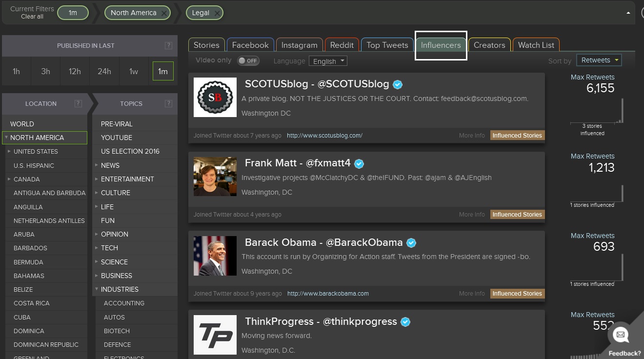Remove the Legal filter chip

pos(217,13)
